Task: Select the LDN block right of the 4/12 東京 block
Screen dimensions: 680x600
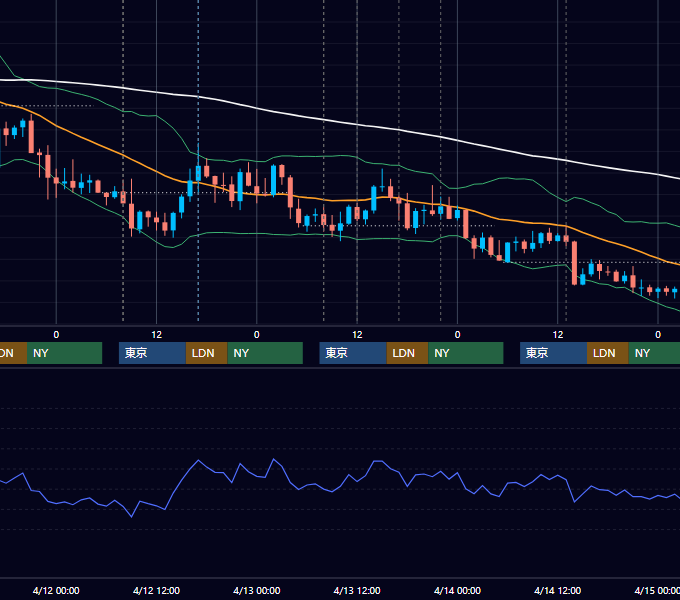Action: (206, 353)
